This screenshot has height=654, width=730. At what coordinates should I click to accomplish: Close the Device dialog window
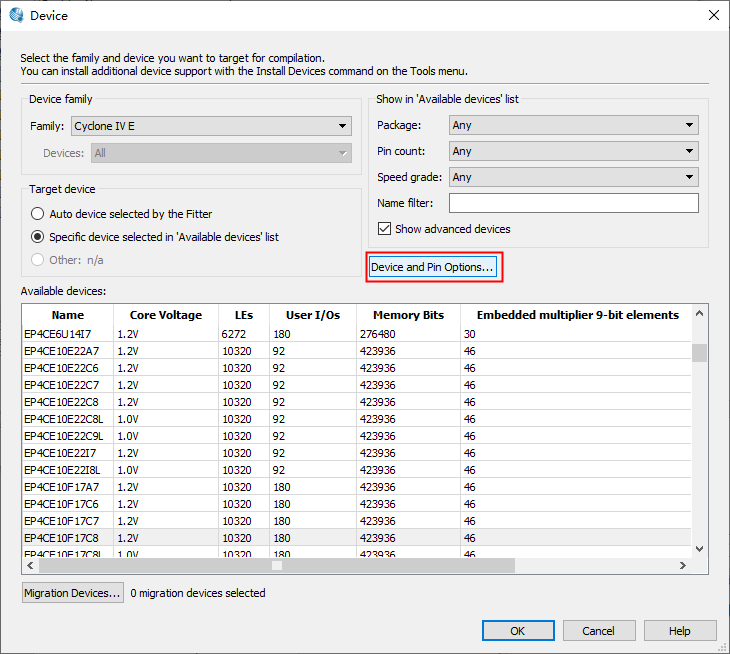pyautogui.click(x=713, y=15)
